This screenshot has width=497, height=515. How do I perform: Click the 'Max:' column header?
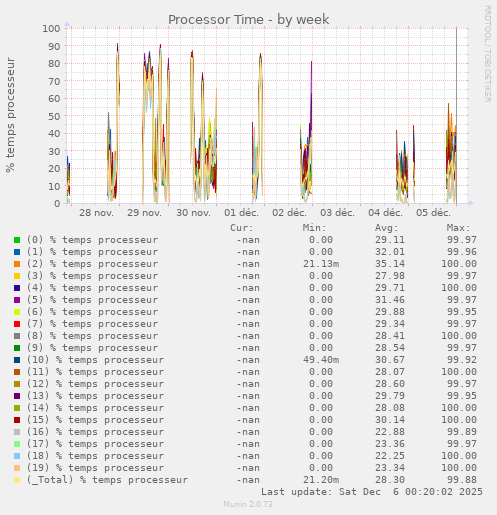459,228
